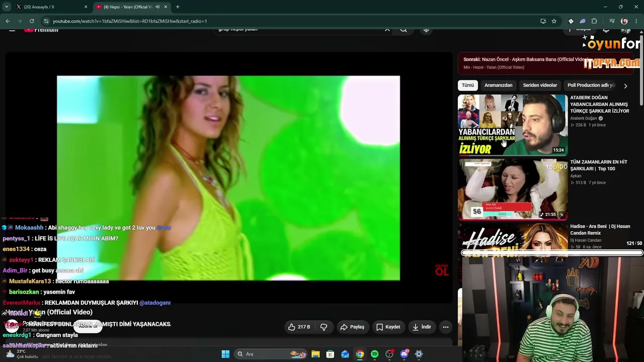Select the Seriden videolar filter chip
This screenshot has height=362, width=644.
(x=540, y=85)
